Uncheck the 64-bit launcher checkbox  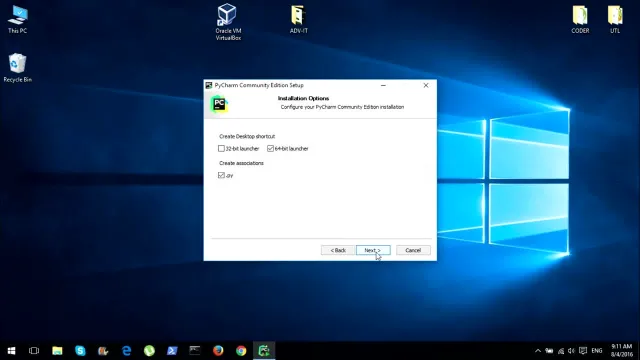[x=270, y=149]
